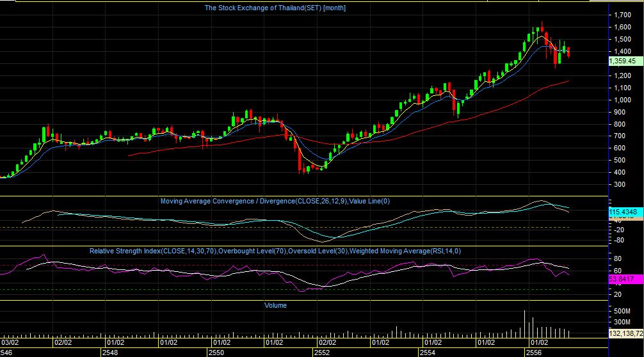Click the 60 RSI axis label
The height and width of the screenshot is (357, 644).
tap(618, 271)
